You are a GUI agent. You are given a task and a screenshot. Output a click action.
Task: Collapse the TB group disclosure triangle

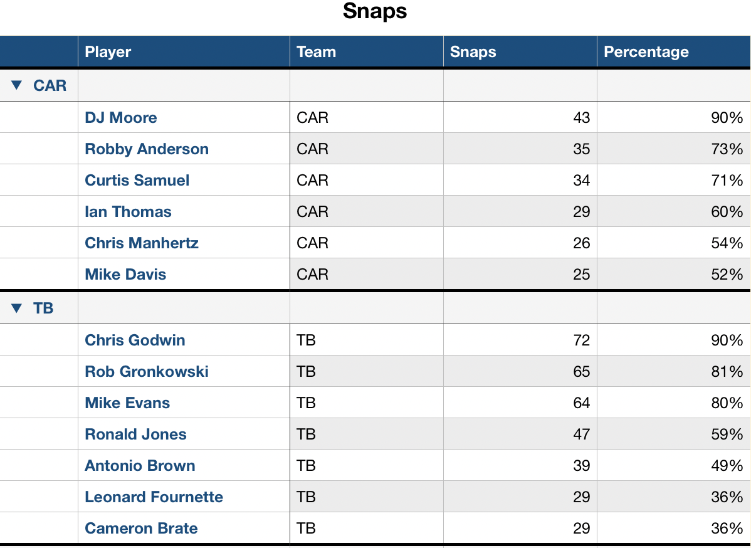(17, 308)
